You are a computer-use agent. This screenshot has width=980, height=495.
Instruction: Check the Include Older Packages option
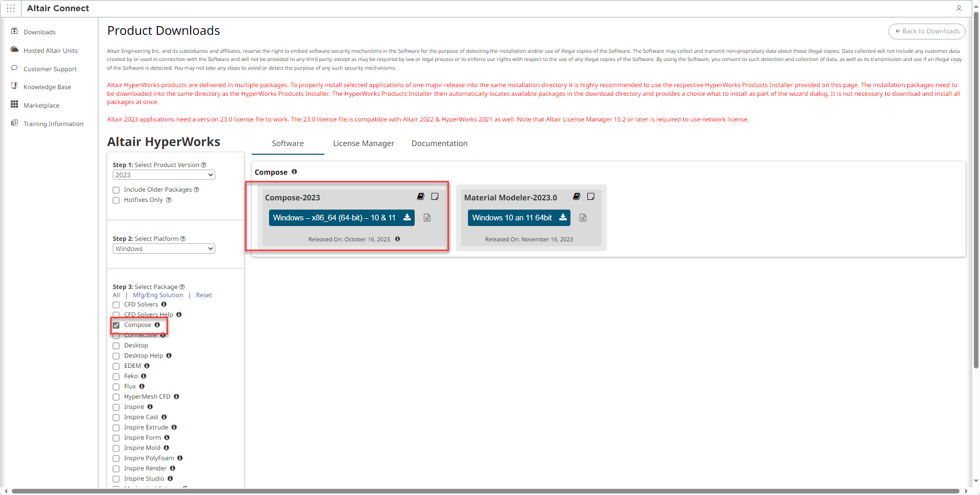116,190
